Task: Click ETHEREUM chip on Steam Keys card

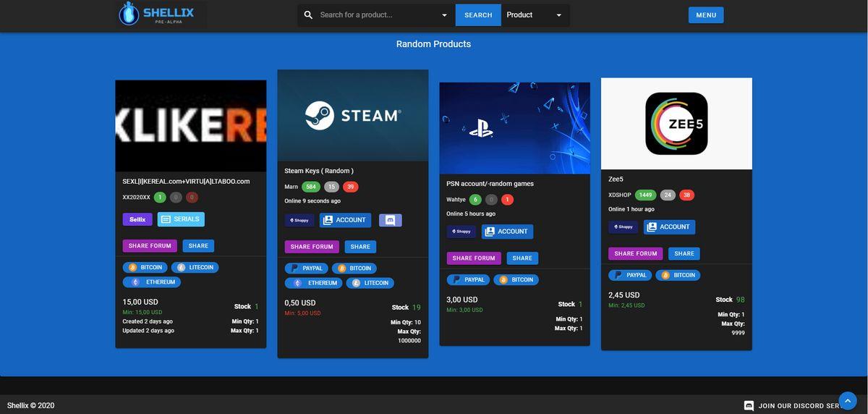Action: pyautogui.click(x=314, y=283)
